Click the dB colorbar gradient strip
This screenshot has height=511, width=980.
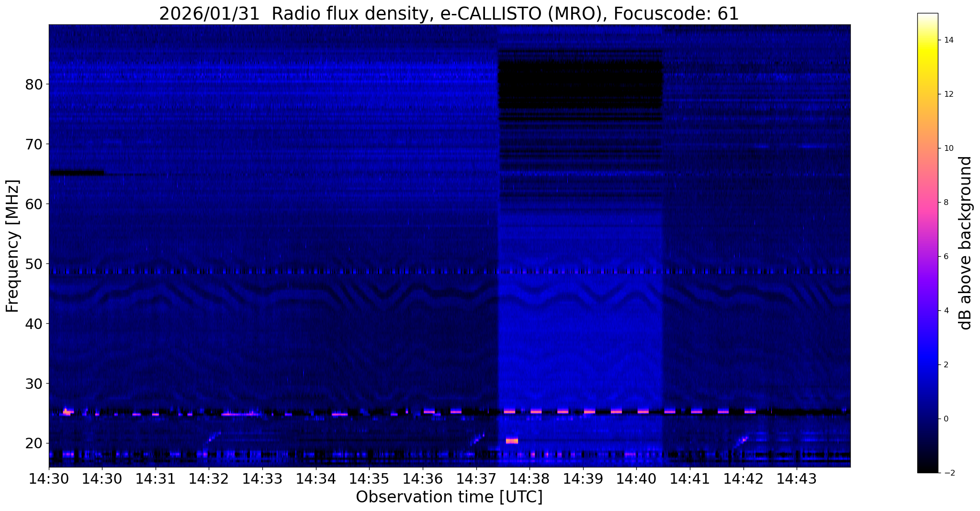click(x=927, y=243)
